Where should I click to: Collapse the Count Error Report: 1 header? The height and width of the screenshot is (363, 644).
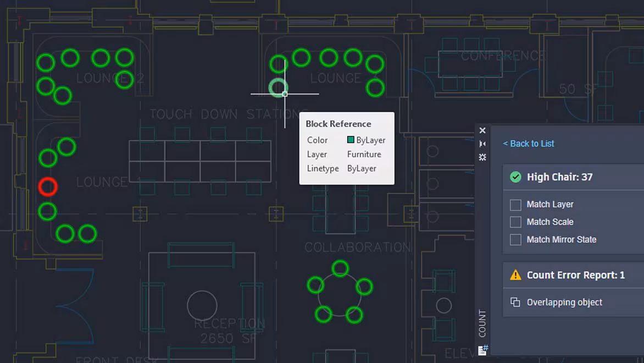click(573, 275)
